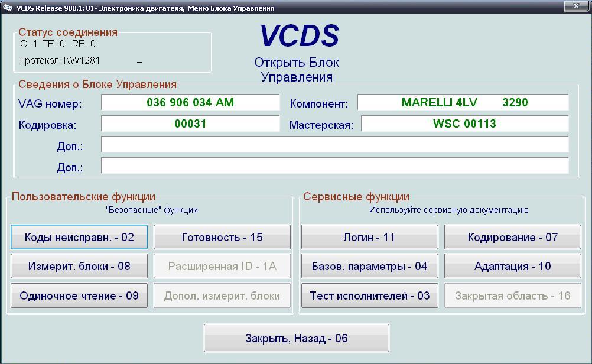
Task: Click the Сервисные функции group label
Action: [x=356, y=197]
